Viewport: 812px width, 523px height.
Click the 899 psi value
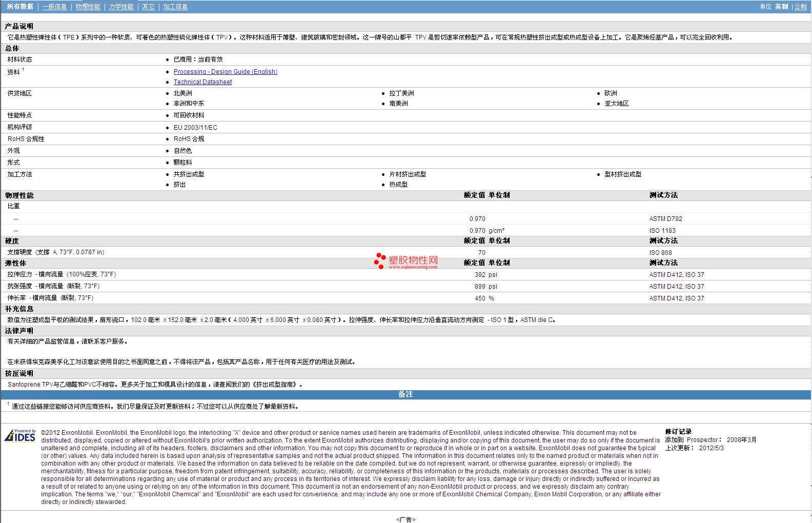pyautogui.click(x=485, y=287)
